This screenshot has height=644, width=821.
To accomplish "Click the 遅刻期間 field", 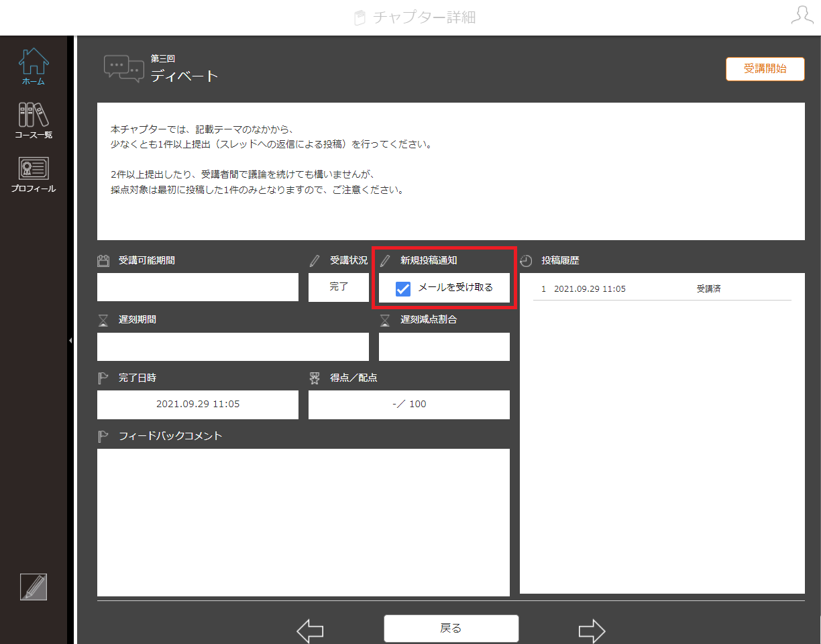I will click(x=233, y=346).
